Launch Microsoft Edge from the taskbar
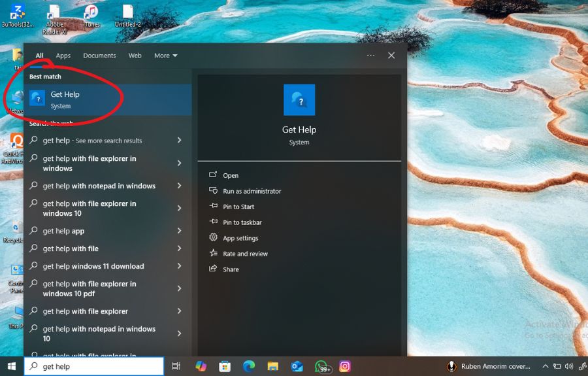The width and height of the screenshot is (588, 376). (x=249, y=366)
